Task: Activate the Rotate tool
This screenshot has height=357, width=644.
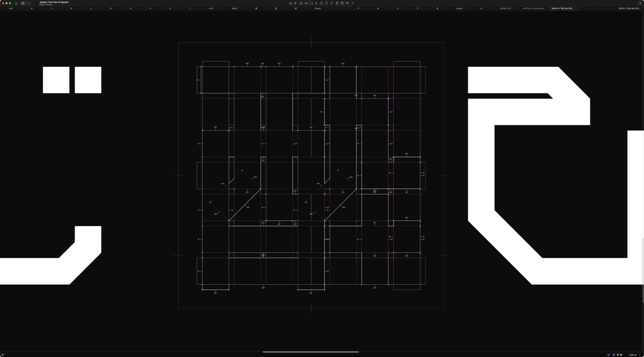Action: point(316,3)
